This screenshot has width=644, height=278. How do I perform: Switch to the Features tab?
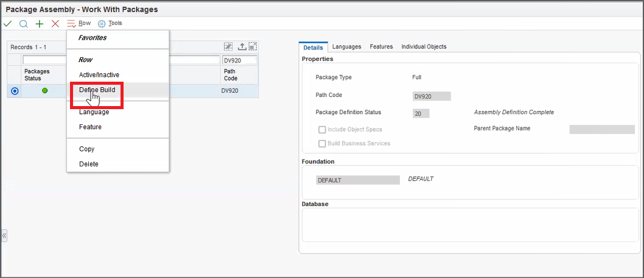tap(381, 47)
